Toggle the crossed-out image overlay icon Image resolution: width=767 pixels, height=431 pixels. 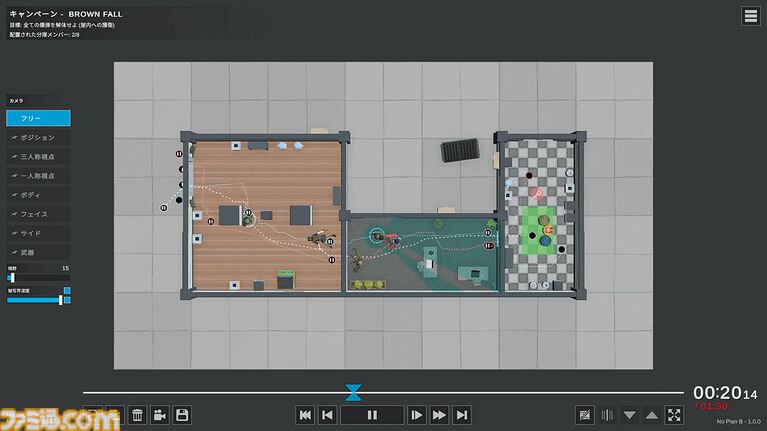click(x=585, y=415)
